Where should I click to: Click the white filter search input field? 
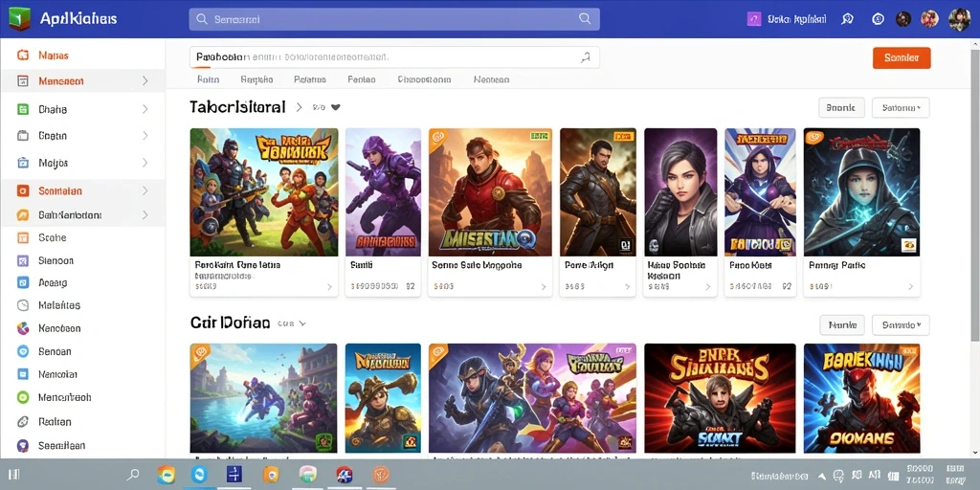click(394, 57)
